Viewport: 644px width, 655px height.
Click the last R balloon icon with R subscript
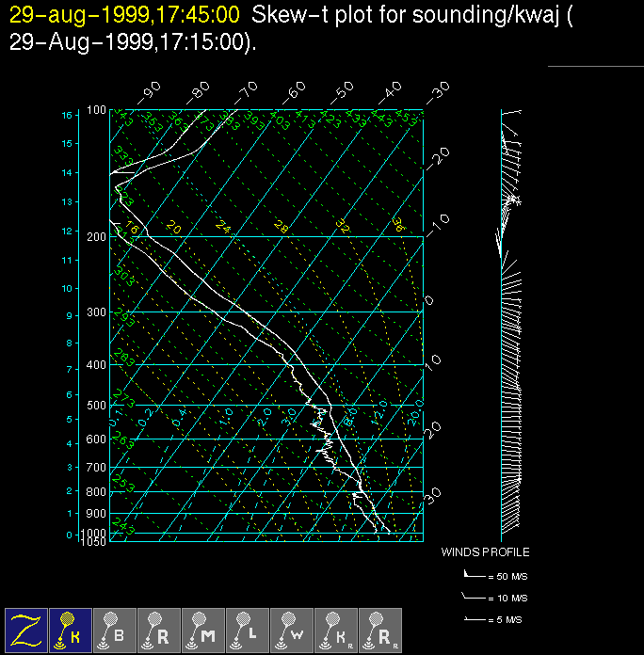coord(380,630)
